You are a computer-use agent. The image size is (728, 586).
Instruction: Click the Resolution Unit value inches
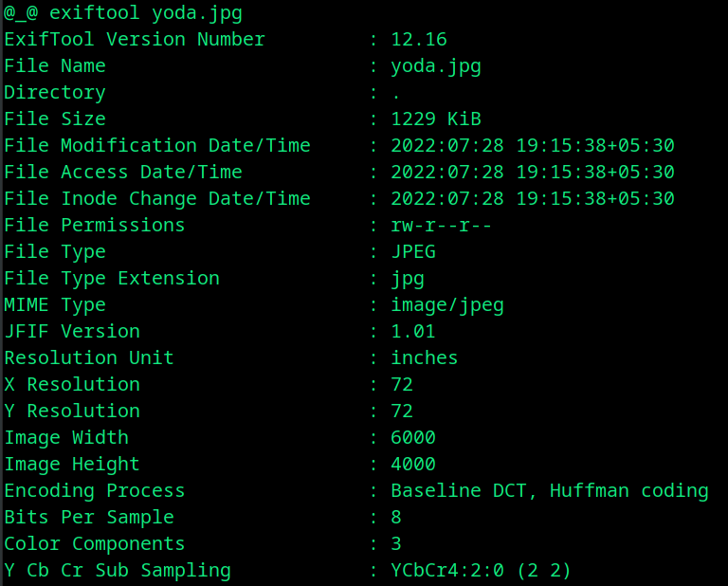tap(425, 357)
